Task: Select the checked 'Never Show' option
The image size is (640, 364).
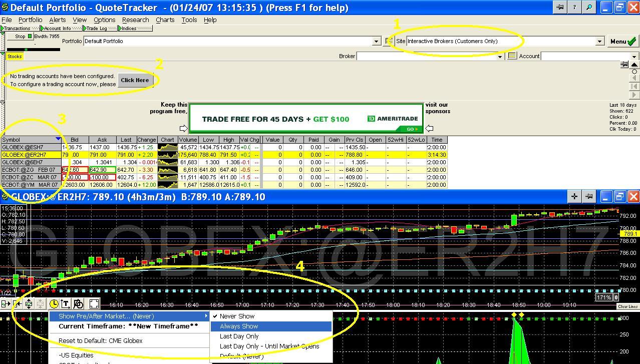Action: tap(237, 316)
